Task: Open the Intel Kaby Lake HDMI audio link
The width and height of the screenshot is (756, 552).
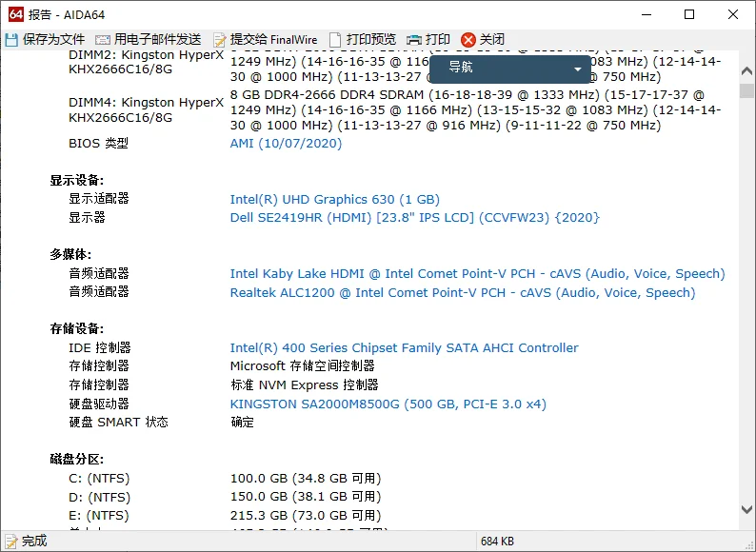Action: click(477, 274)
